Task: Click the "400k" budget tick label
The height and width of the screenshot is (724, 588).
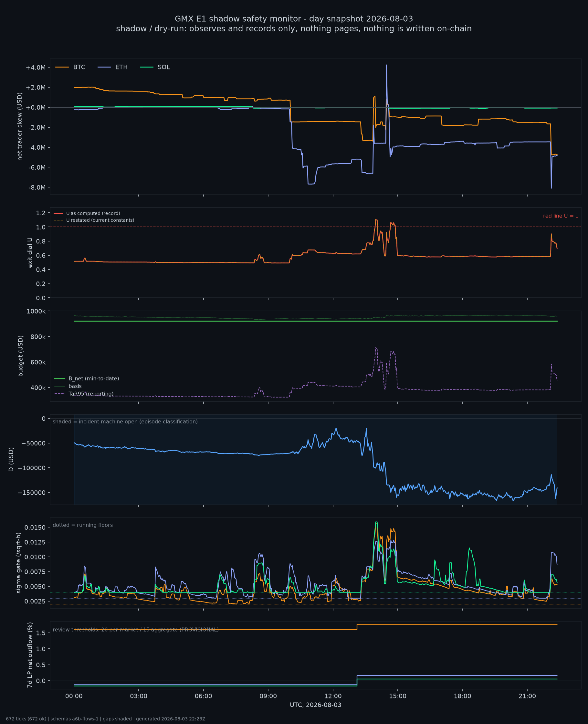Action: click(37, 388)
